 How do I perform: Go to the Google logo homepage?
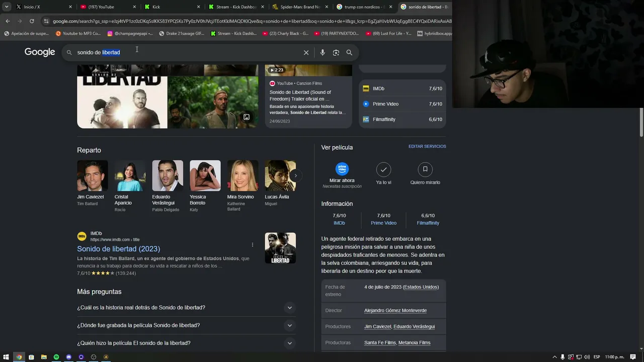(40, 52)
